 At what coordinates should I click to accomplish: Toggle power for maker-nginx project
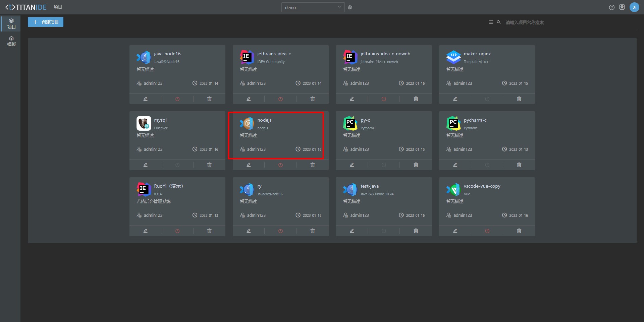click(487, 99)
